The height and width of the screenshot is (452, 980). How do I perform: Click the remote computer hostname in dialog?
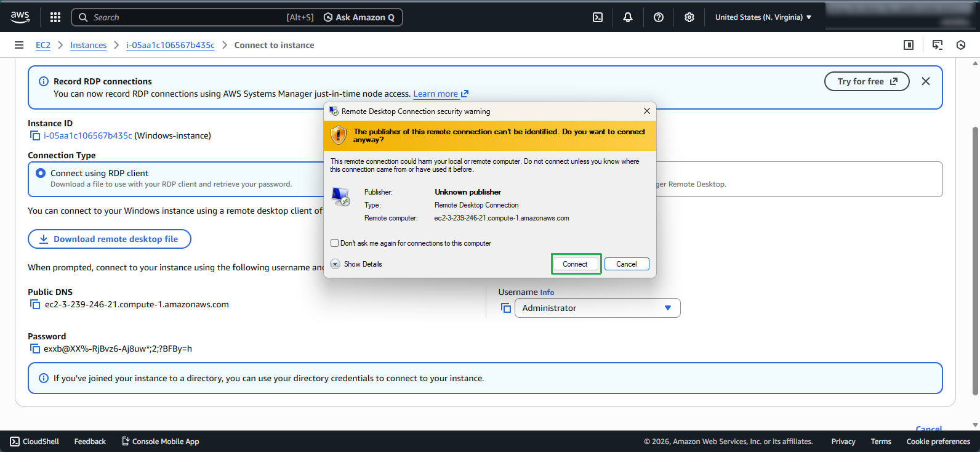pyautogui.click(x=502, y=218)
